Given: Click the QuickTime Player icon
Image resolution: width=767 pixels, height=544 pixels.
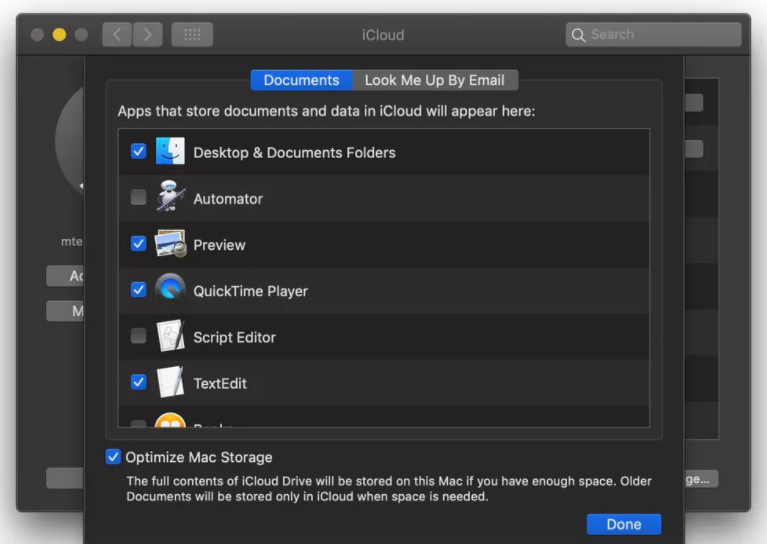Looking at the screenshot, I should point(170,289).
